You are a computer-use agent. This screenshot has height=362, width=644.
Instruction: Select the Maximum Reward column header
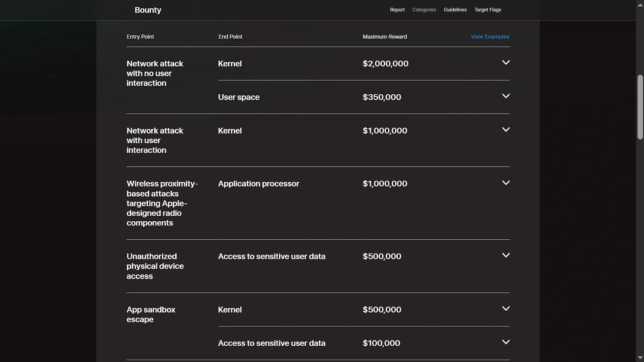point(384,36)
